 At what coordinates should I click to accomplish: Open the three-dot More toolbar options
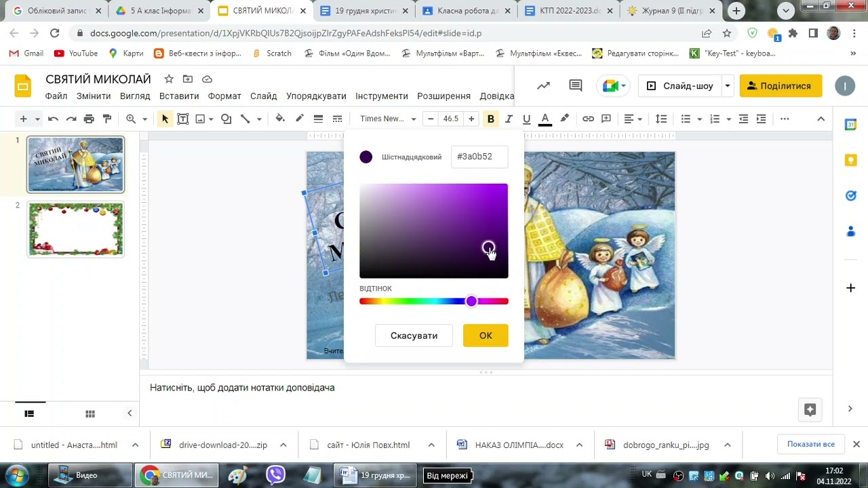(x=785, y=119)
